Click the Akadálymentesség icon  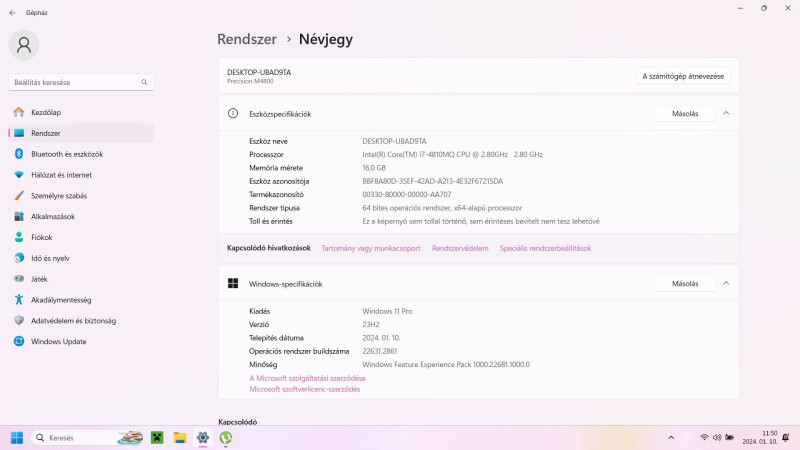coord(19,300)
